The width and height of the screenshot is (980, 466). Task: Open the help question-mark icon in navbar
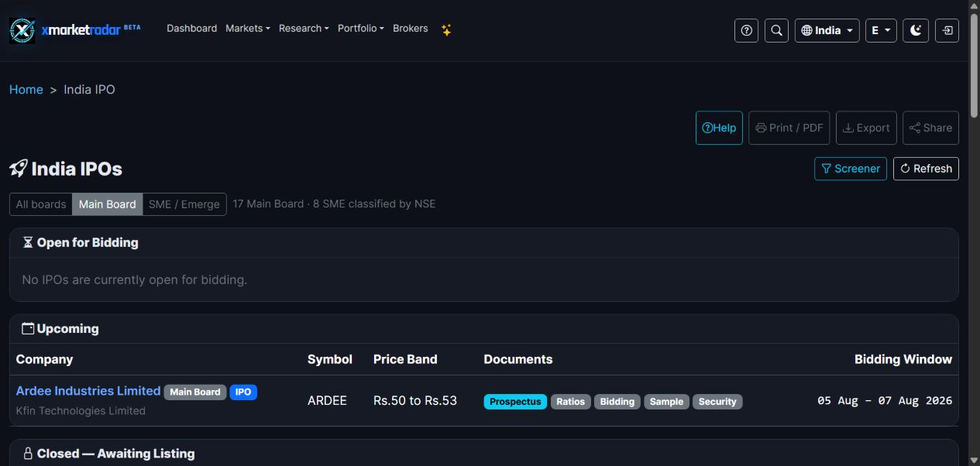point(746,30)
